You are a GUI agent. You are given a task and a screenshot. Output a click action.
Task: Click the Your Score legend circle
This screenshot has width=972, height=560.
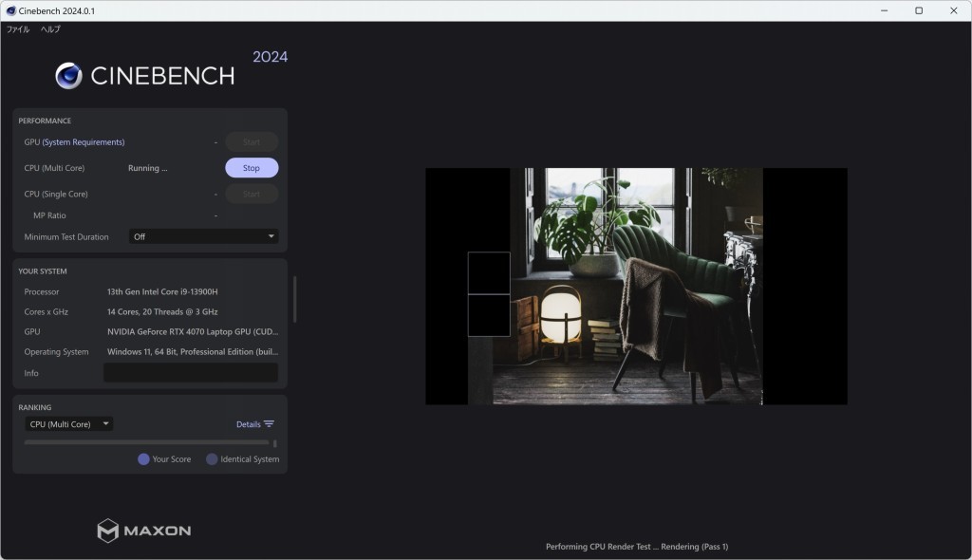tap(143, 459)
